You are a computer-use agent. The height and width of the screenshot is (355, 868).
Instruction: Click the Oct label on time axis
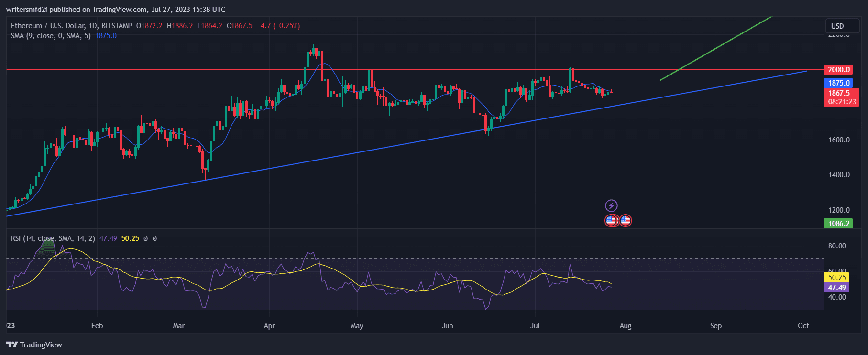pyautogui.click(x=803, y=326)
